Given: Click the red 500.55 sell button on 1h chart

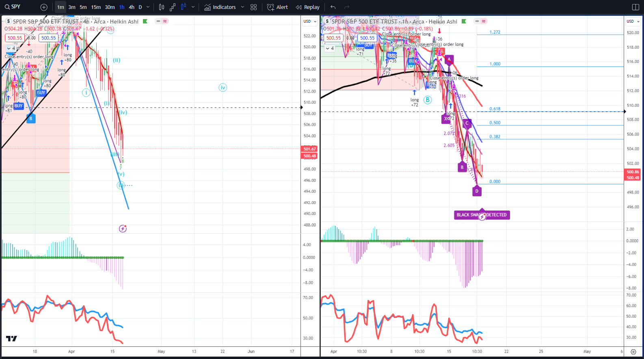Looking at the screenshot, I should coord(334,38).
